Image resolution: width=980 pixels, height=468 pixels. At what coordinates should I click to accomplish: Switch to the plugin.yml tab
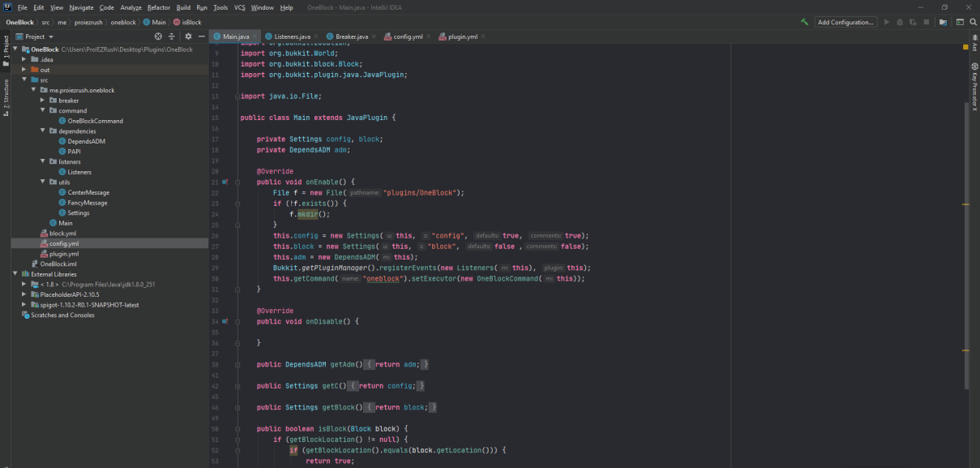(462, 36)
